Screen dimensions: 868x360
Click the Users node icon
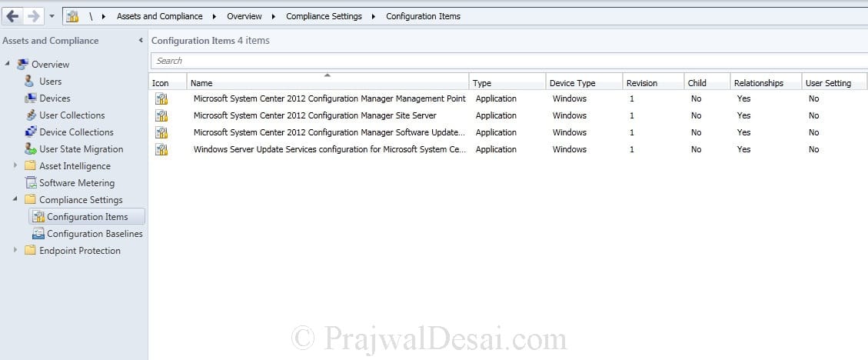(30, 82)
